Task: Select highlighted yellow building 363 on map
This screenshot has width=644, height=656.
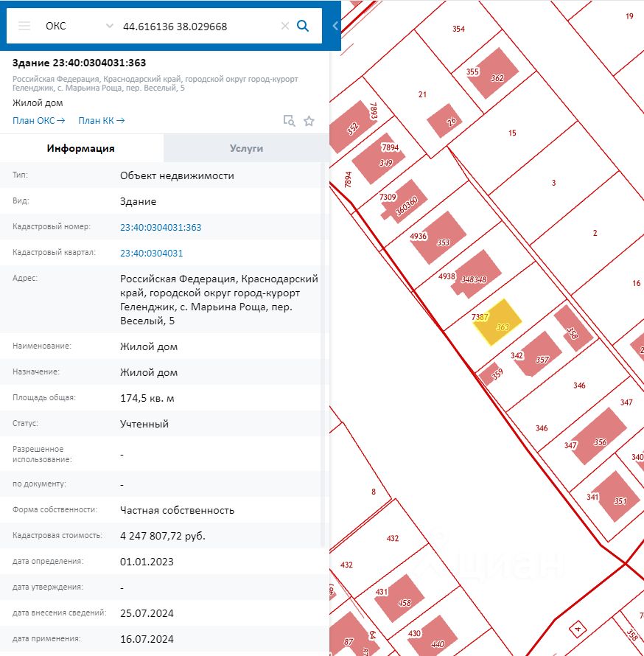Action: pos(497,321)
